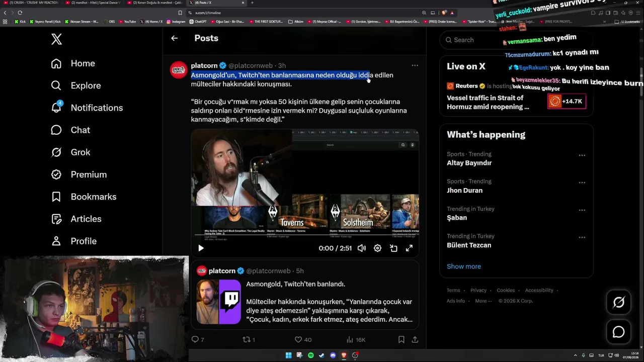Screen dimensions: 644x362
Task: Open more options for Altay Bayındır trend
Action: 582,155
